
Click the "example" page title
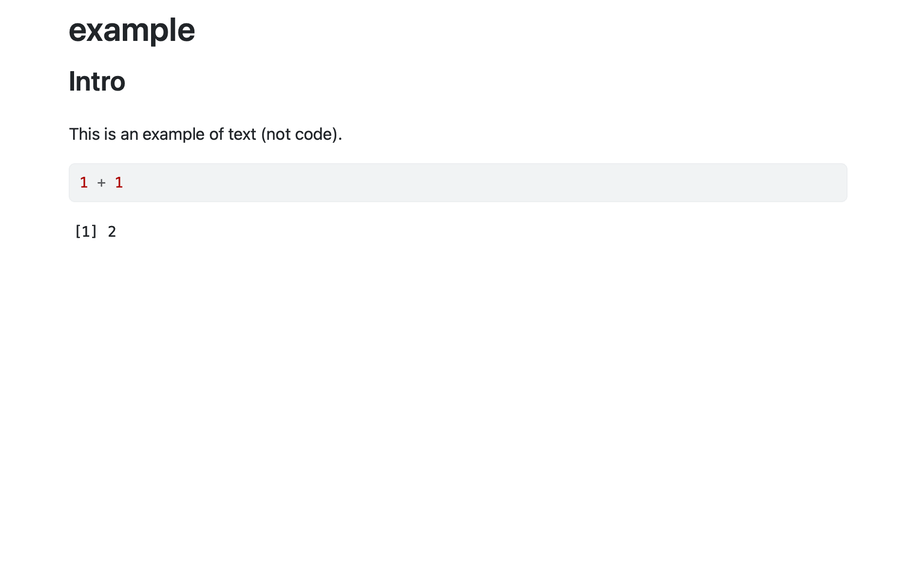[x=132, y=30]
